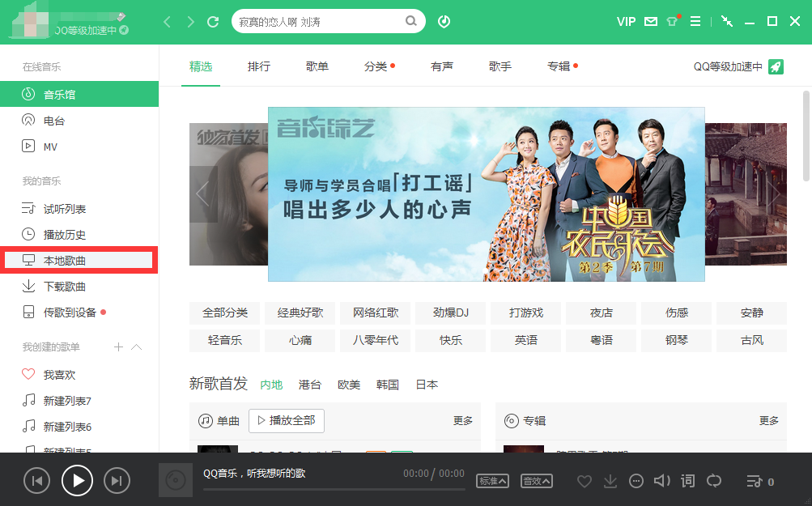The image size is (812, 506).
Task: Open 本地歌曲 local songs
Action: (79, 261)
